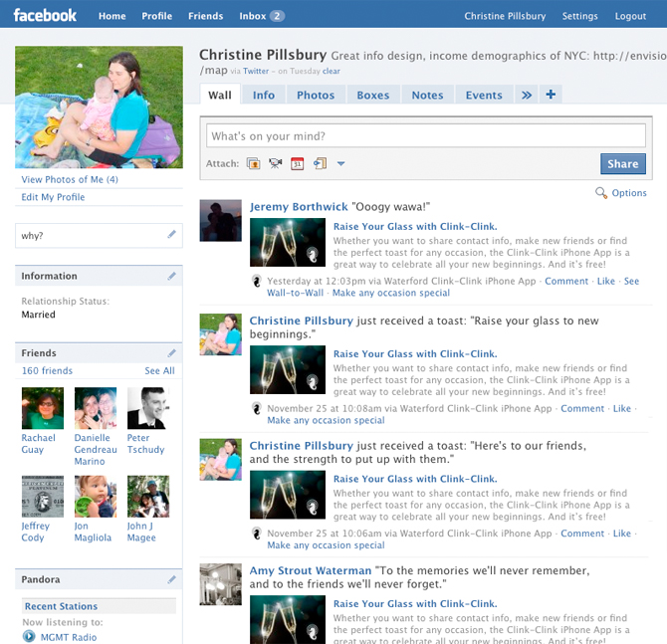Comment on Jeremy Borthwick's post
667x644 pixels.
click(x=566, y=281)
